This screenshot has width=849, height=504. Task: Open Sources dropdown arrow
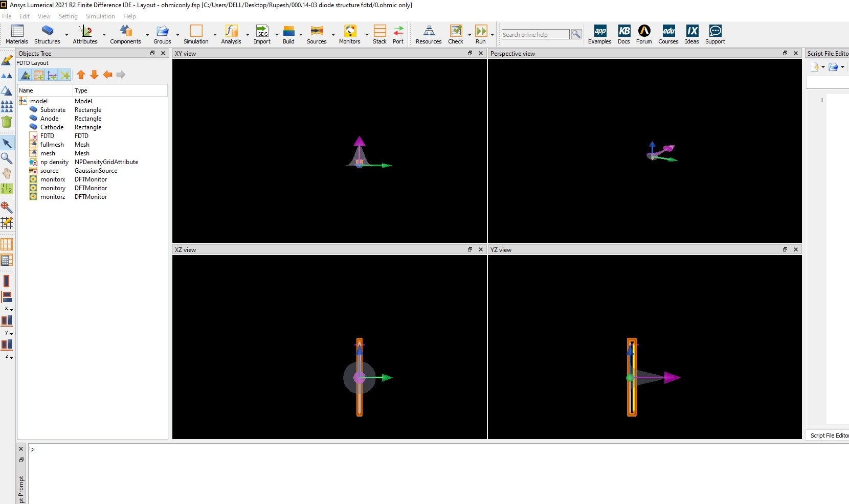pyautogui.click(x=333, y=35)
